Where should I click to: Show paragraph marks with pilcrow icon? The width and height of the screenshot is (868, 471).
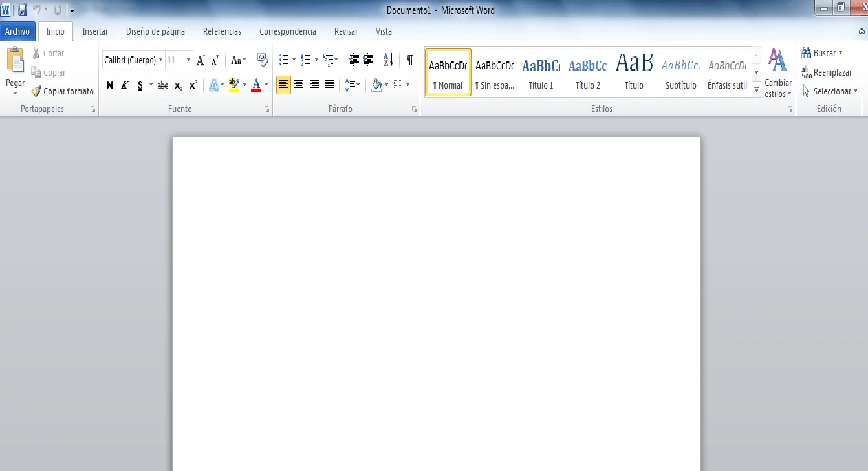coord(409,60)
